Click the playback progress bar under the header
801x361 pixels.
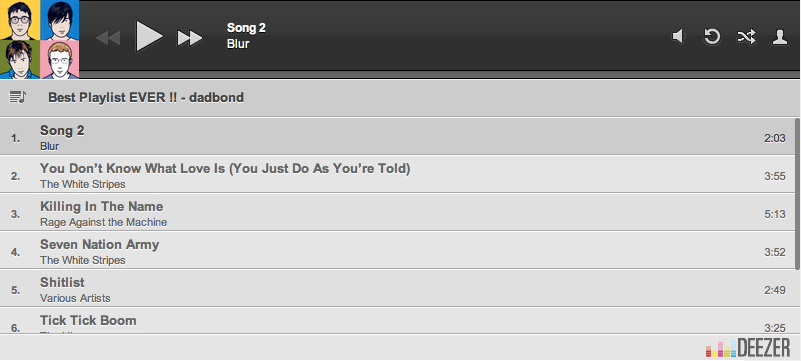pos(440,75)
